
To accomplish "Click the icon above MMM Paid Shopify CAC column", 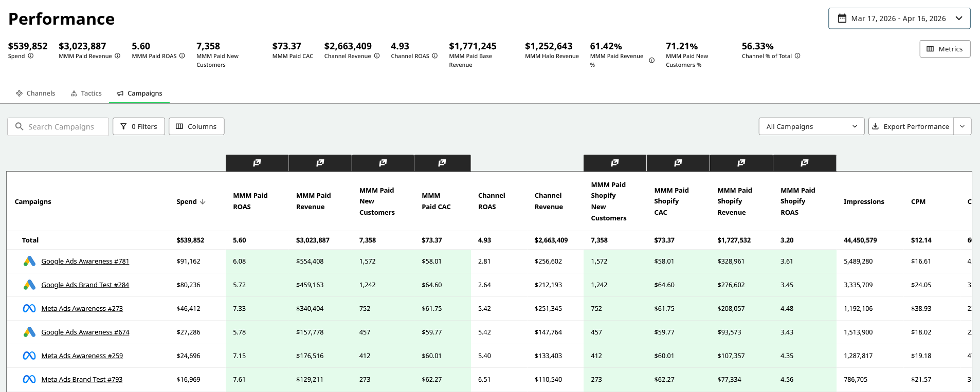I will 678,163.
